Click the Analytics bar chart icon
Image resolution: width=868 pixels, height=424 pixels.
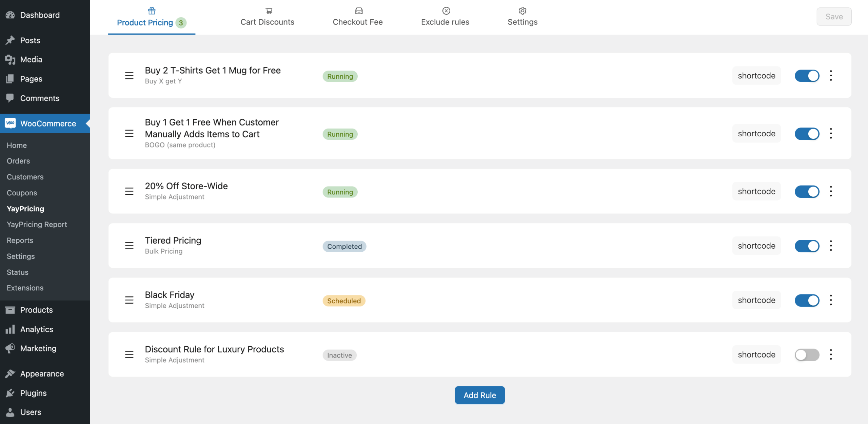[x=10, y=329]
